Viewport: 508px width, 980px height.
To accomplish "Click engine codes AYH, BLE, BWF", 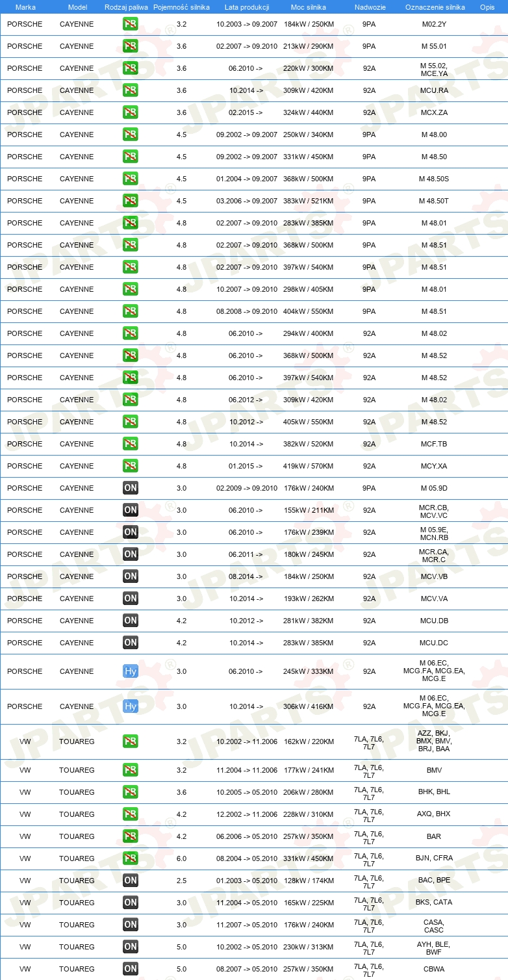I will (434, 948).
